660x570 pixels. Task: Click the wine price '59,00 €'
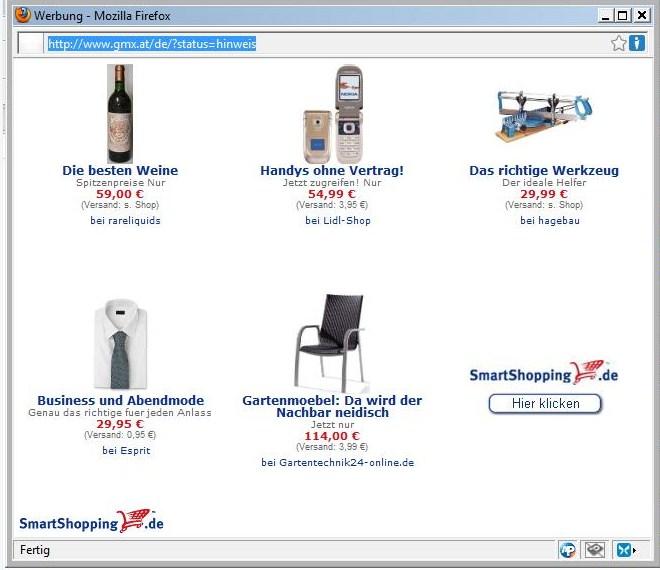click(x=120, y=194)
